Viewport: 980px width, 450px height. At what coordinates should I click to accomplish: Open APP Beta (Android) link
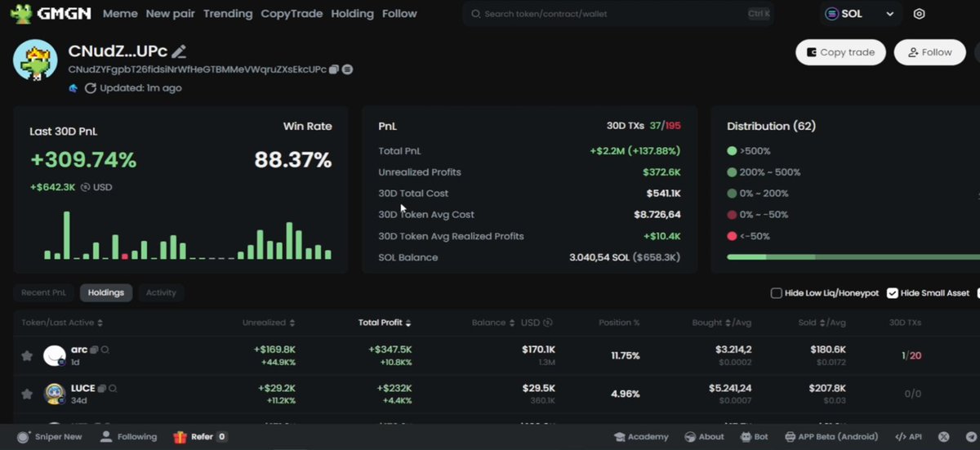click(x=831, y=437)
